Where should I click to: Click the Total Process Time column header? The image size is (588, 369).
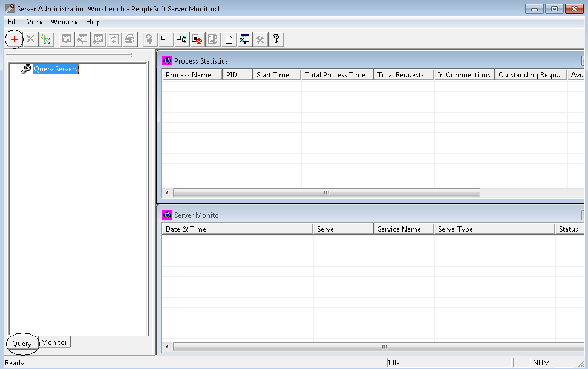(338, 75)
